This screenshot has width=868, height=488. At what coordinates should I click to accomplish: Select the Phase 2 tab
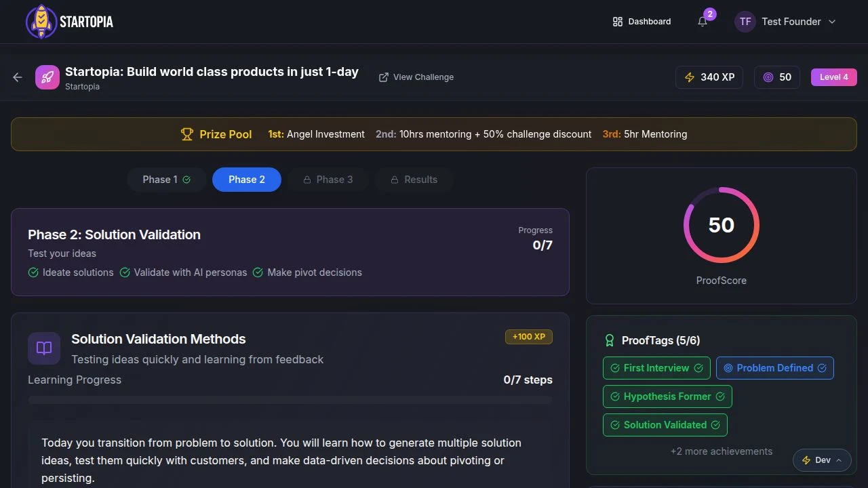coord(247,180)
